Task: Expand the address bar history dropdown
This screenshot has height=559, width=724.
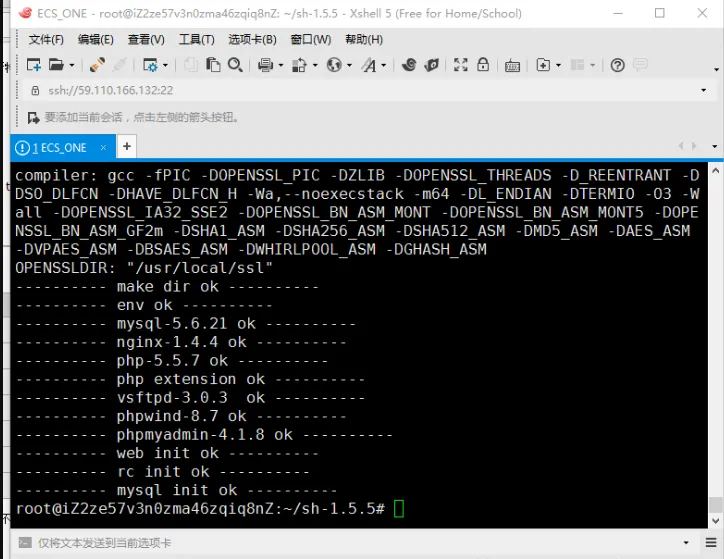Action: click(x=704, y=90)
